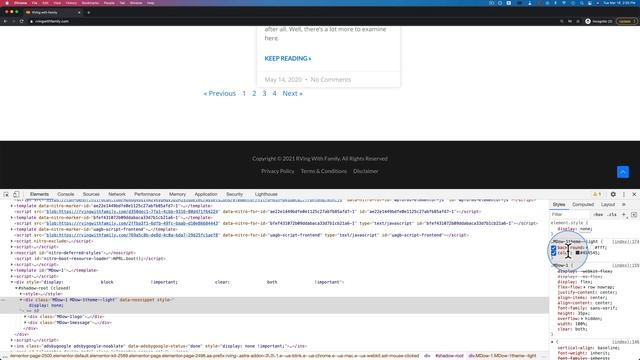
Task: Open the Network tab
Action: 117,194
